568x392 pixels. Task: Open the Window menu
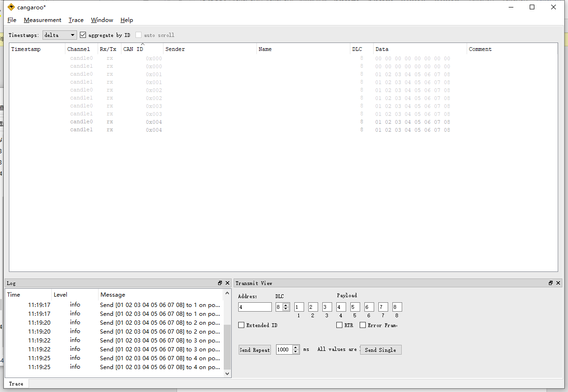[x=102, y=20]
